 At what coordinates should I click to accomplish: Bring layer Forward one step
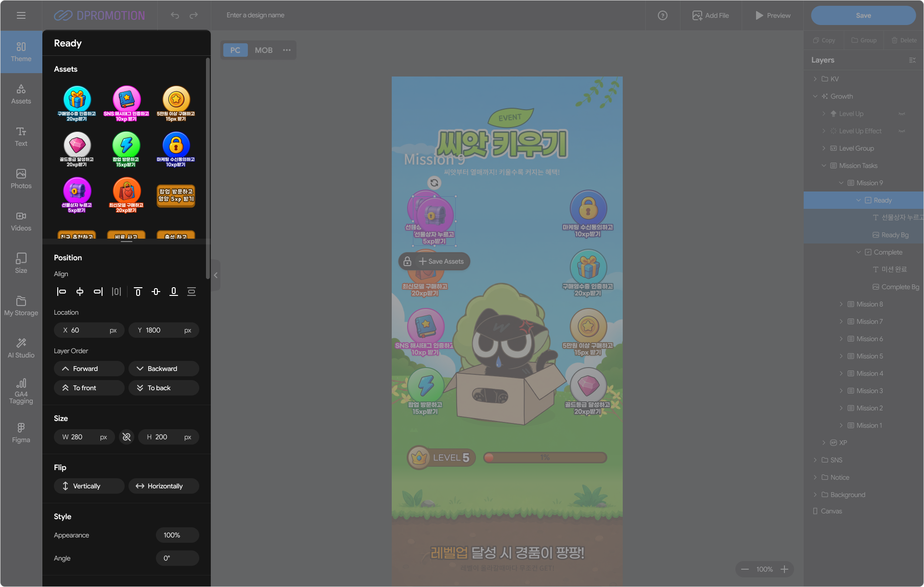click(x=89, y=369)
